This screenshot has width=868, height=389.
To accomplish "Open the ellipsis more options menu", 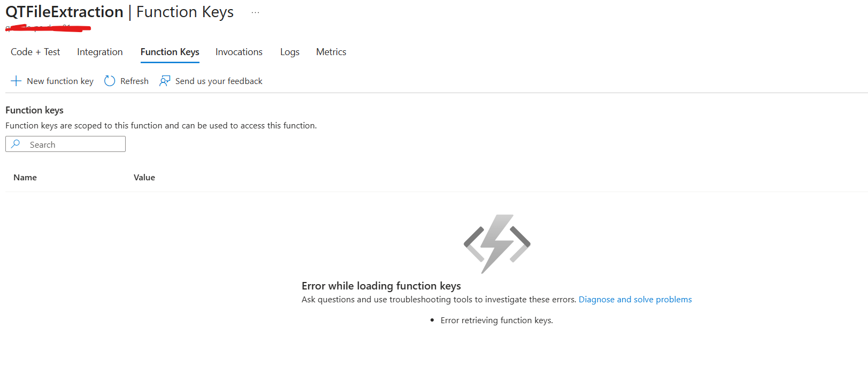I will click(256, 12).
